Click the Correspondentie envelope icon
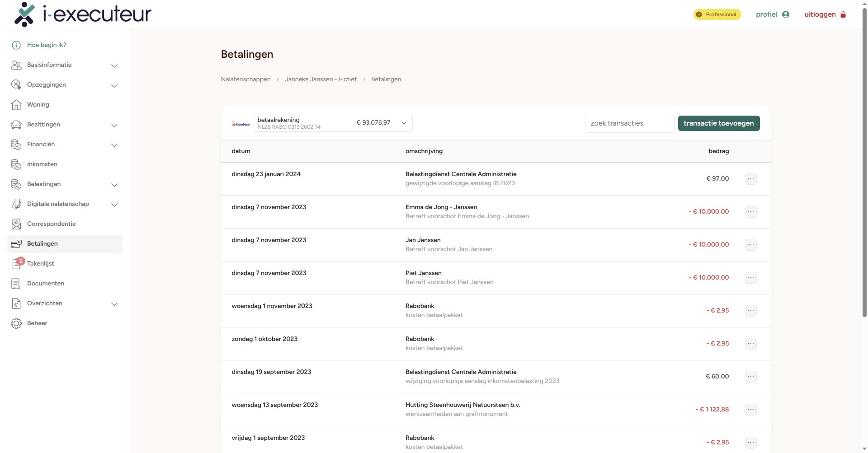 [x=16, y=224]
